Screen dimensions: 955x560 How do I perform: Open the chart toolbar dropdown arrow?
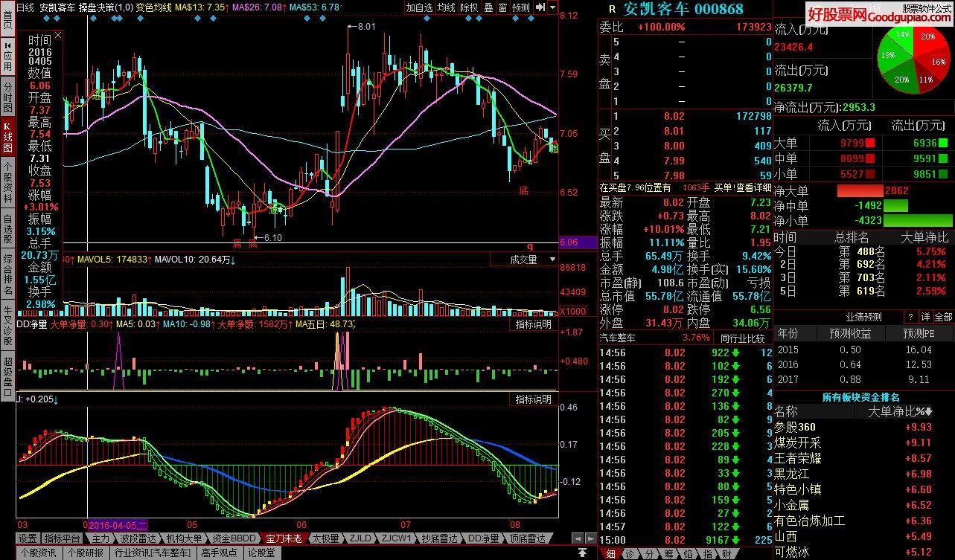click(552, 7)
